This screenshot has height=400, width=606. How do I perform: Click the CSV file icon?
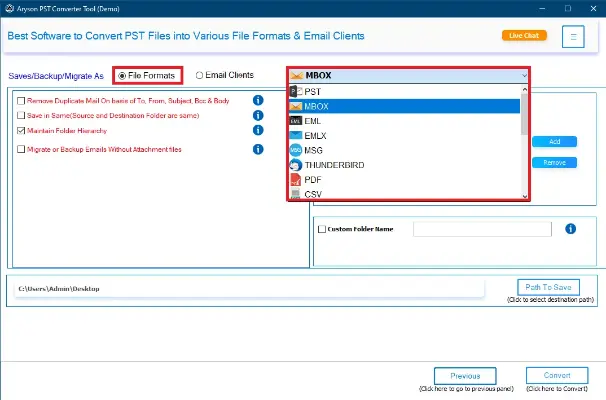pyautogui.click(x=296, y=194)
